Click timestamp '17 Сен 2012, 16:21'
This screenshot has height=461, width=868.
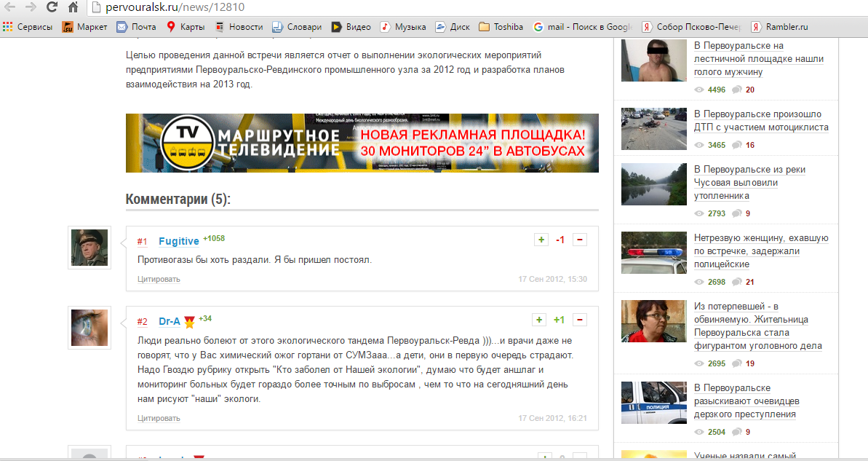click(552, 418)
